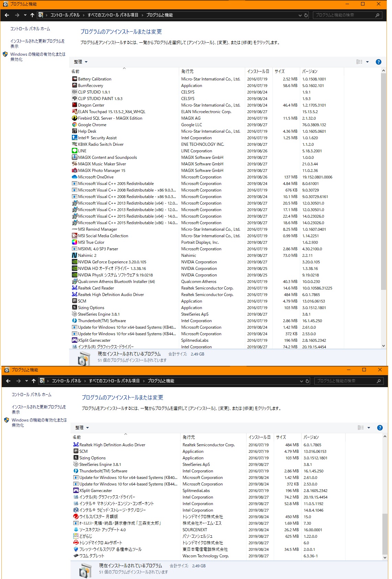Click the Firebird SQL Server icon

coord(74,118)
